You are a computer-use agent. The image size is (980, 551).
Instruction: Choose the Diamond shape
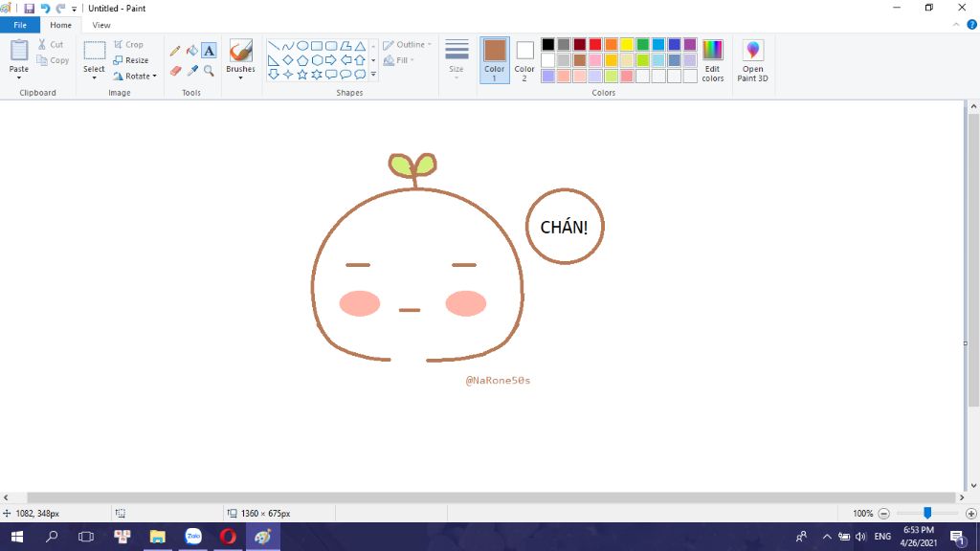click(x=287, y=60)
